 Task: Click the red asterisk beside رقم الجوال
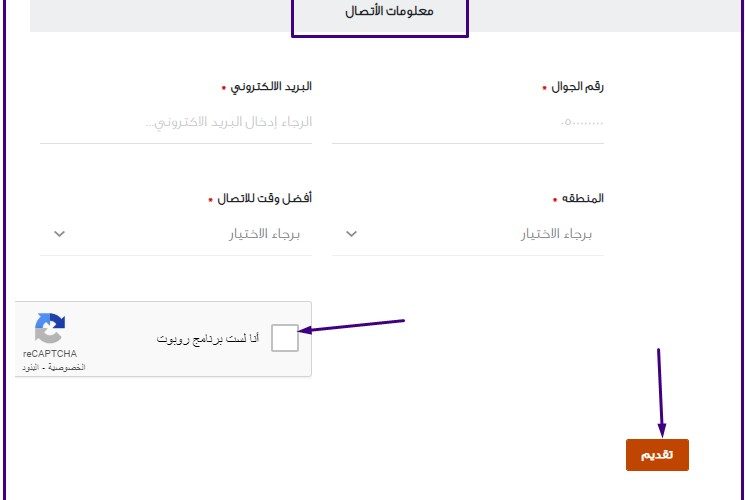[x=544, y=87]
